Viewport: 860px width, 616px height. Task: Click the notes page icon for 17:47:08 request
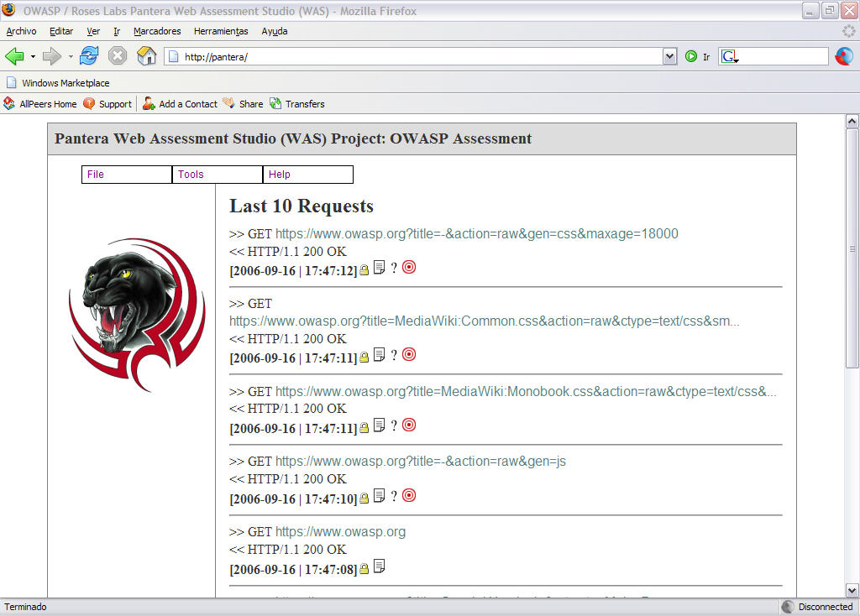click(379, 566)
